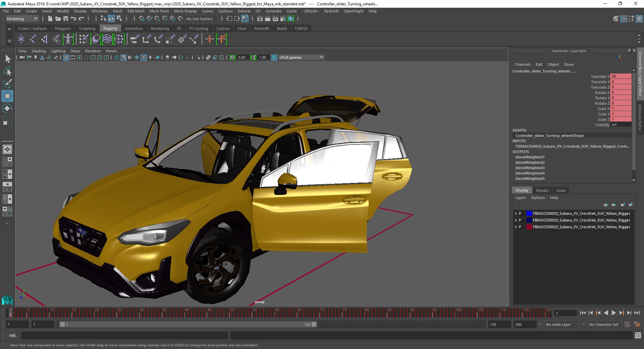
Task: Click the Undo arrow icon
Action: 73,19
